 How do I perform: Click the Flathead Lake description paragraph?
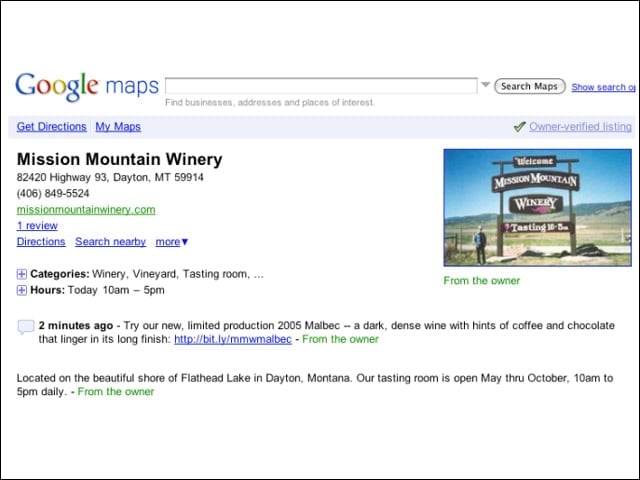315,384
